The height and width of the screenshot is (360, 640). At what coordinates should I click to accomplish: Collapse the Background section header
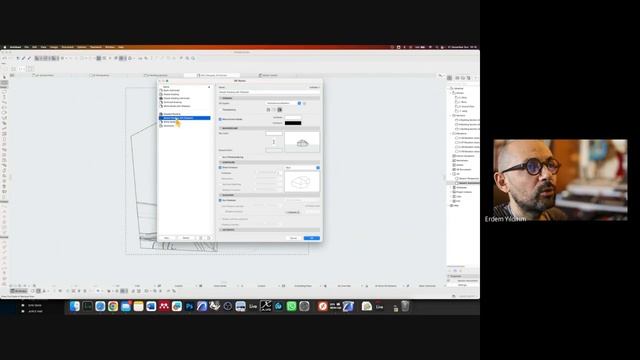point(269,128)
